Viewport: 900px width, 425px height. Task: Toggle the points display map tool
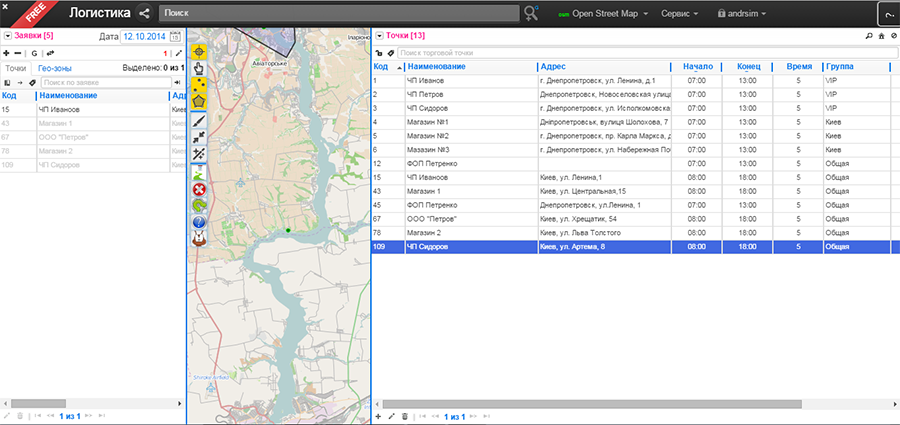point(199,86)
